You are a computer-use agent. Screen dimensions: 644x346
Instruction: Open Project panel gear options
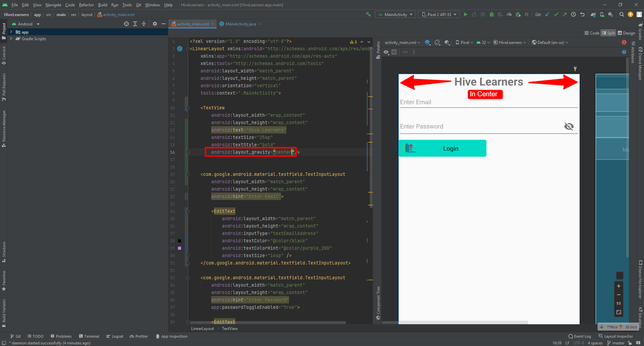(x=155, y=24)
